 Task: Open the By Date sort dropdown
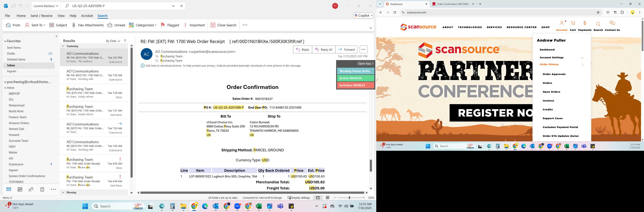click(113, 41)
